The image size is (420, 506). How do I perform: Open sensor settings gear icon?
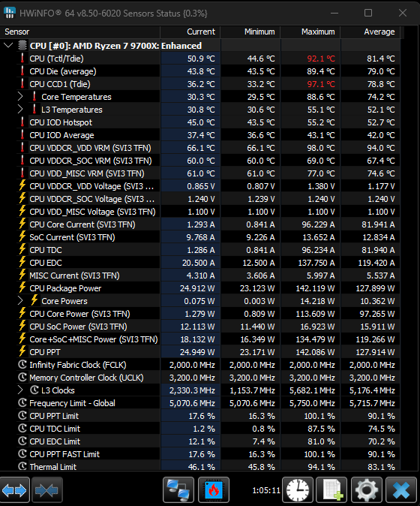point(367,490)
